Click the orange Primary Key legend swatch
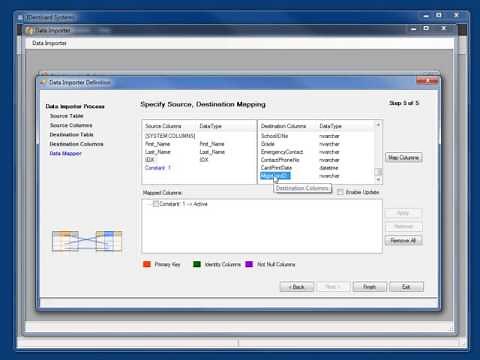The width and height of the screenshot is (480, 360). 147,264
